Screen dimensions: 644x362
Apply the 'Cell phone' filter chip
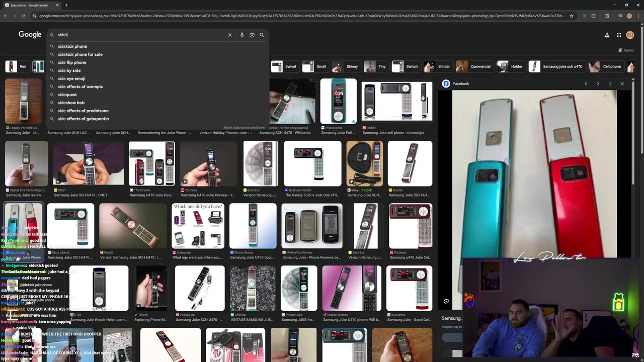606,66
